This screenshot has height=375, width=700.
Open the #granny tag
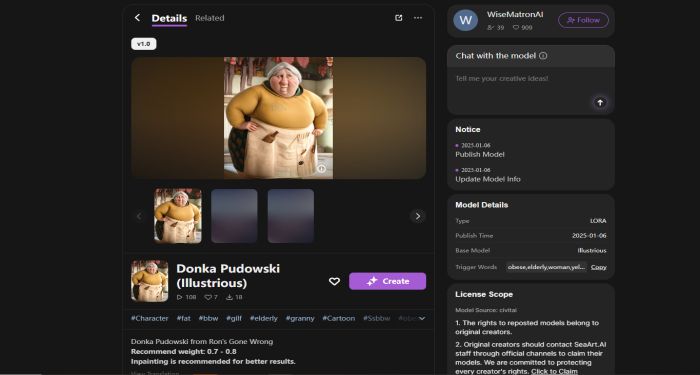coord(300,318)
